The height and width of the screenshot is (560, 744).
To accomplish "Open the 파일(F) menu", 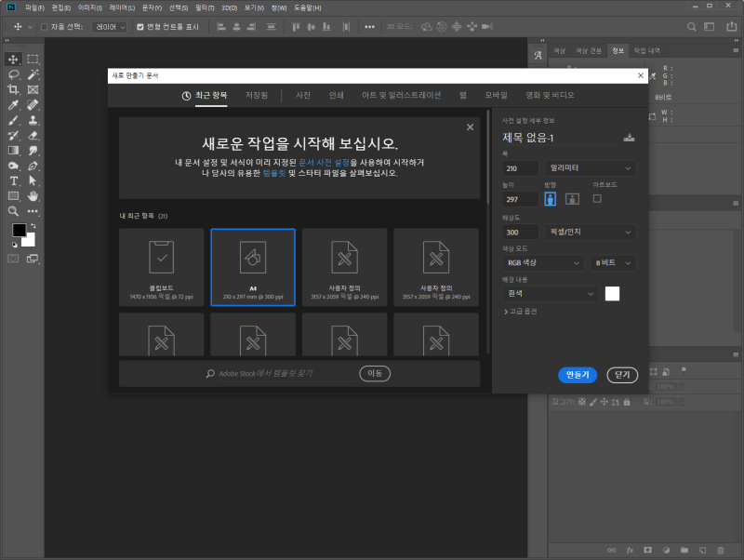I will (x=34, y=8).
